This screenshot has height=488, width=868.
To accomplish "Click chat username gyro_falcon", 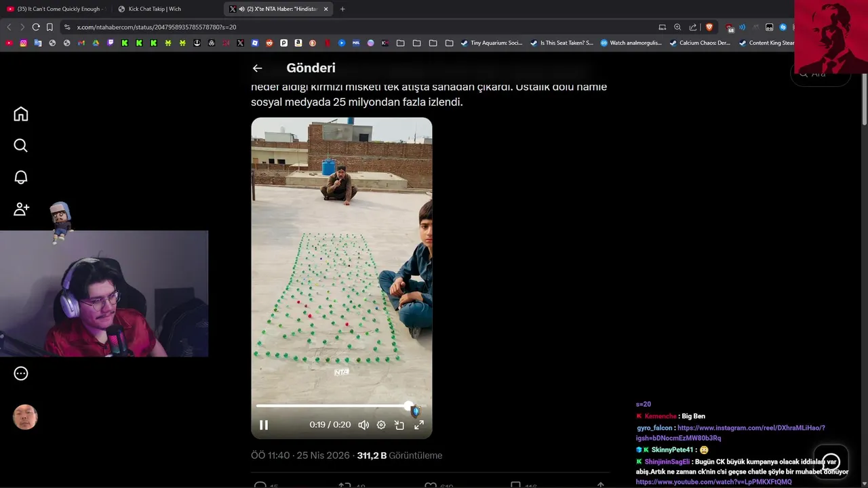I will pyautogui.click(x=654, y=428).
